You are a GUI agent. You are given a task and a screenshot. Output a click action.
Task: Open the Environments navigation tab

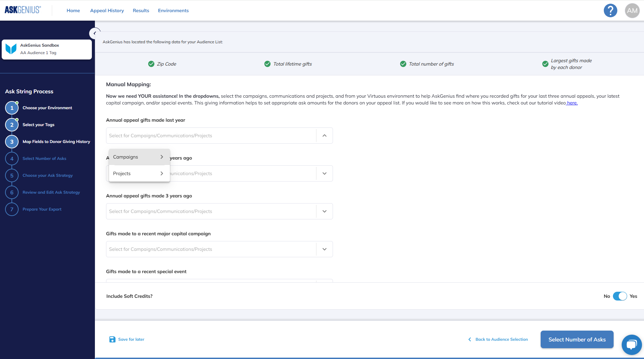point(173,10)
